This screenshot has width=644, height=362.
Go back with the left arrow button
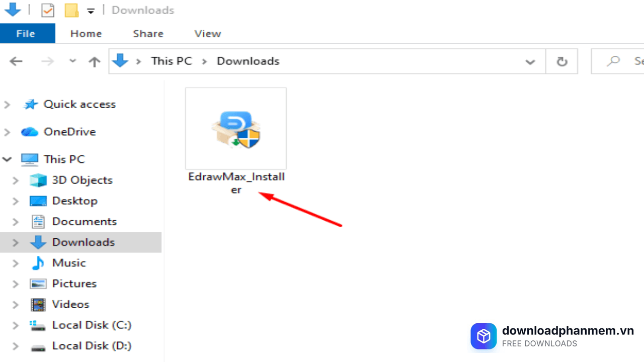tap(16, 61)
